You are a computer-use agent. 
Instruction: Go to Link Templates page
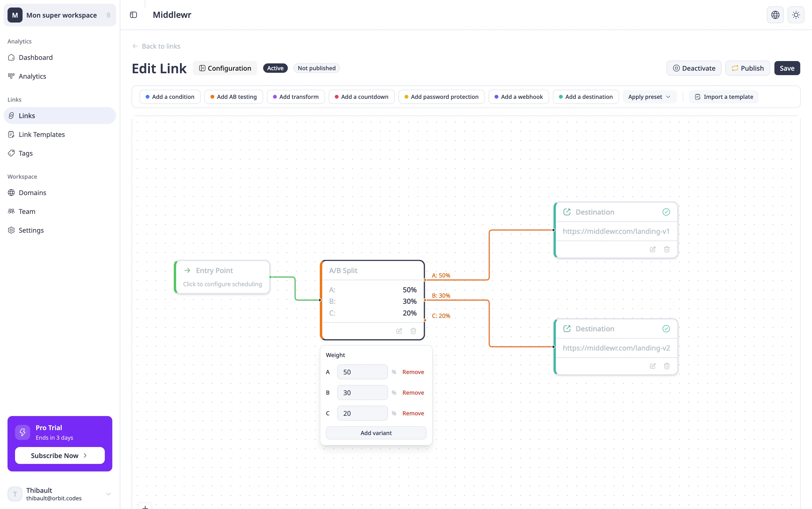tap(60, 134)
